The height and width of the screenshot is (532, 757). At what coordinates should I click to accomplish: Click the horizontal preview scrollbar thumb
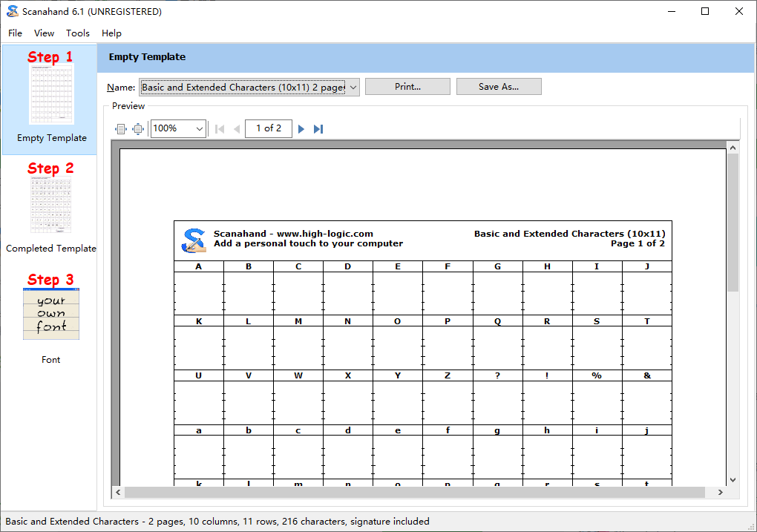[x=414, y=492]
